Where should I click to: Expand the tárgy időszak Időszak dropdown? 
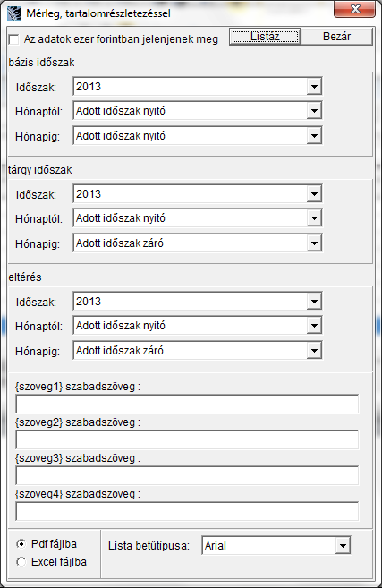point(314,194)
